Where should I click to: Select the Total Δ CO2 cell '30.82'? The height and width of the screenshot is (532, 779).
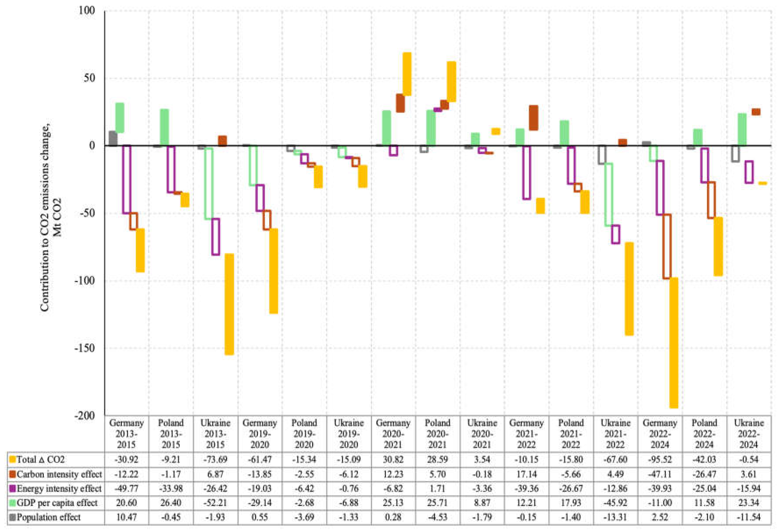click(393, 459)
